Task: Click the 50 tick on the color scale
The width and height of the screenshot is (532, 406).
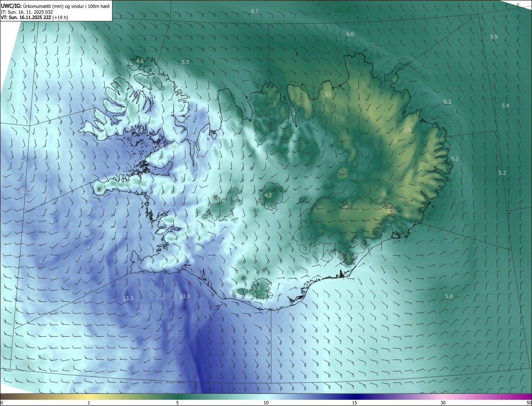Action: tap(529, 403)
